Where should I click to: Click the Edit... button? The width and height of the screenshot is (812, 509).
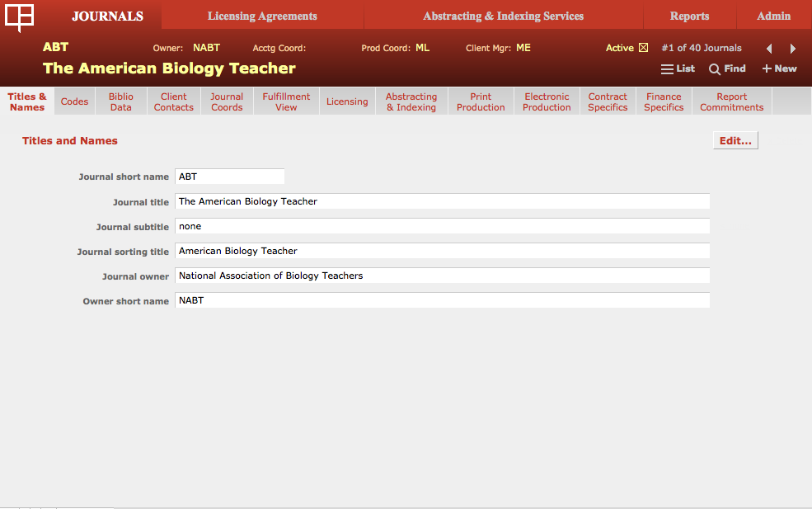click(x=735, y=140)
